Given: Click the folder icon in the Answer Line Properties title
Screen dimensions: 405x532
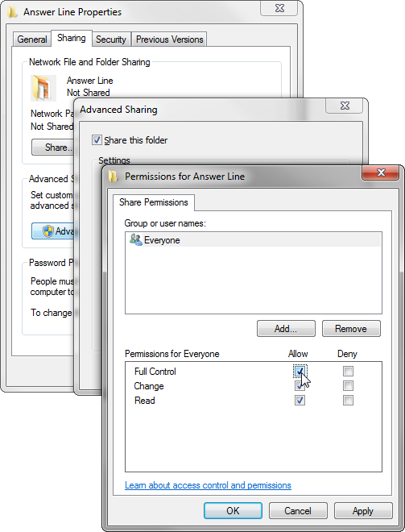Looking at the screenshot, I should pos(12,12).
